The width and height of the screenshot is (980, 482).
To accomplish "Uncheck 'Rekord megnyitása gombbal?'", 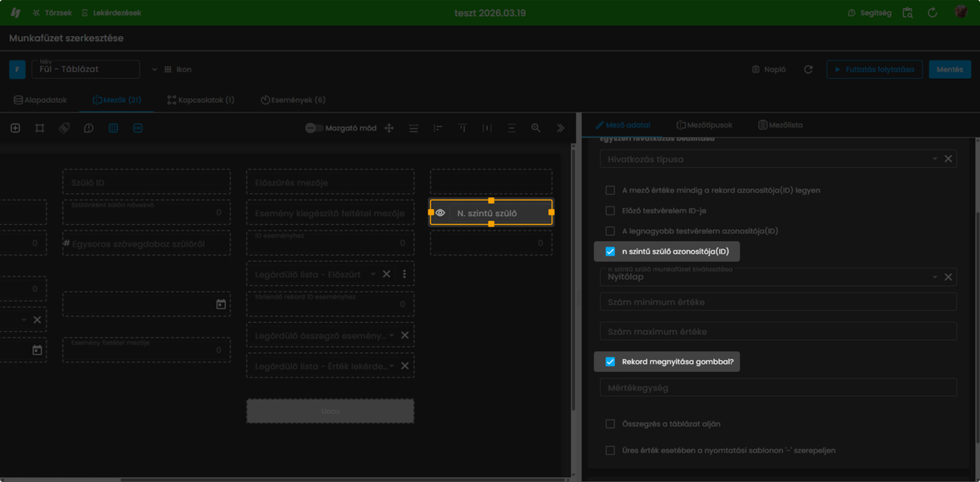I will point(610,361).
